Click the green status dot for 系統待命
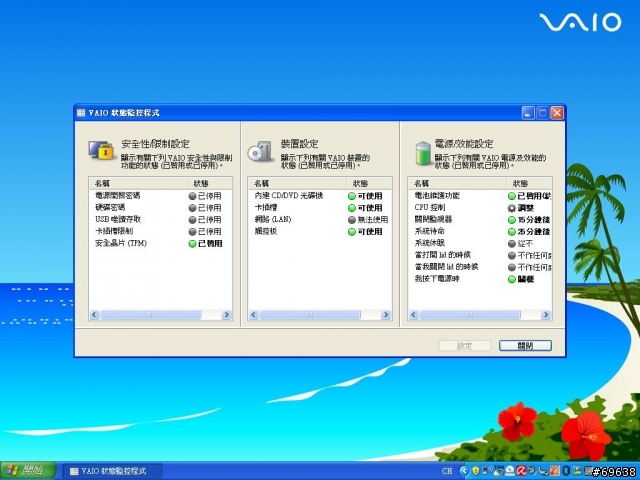Screen dimensions: 640x480 [x=511, y=231]
